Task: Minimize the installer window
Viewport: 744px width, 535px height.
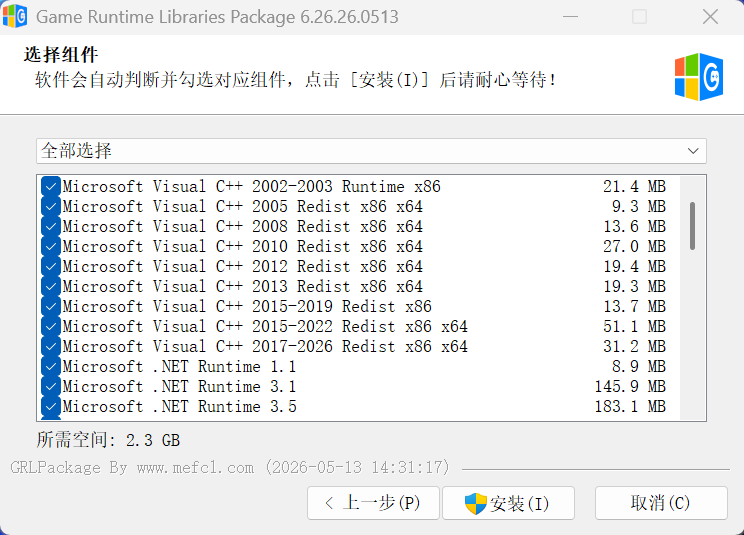Action: pos(570,17)
